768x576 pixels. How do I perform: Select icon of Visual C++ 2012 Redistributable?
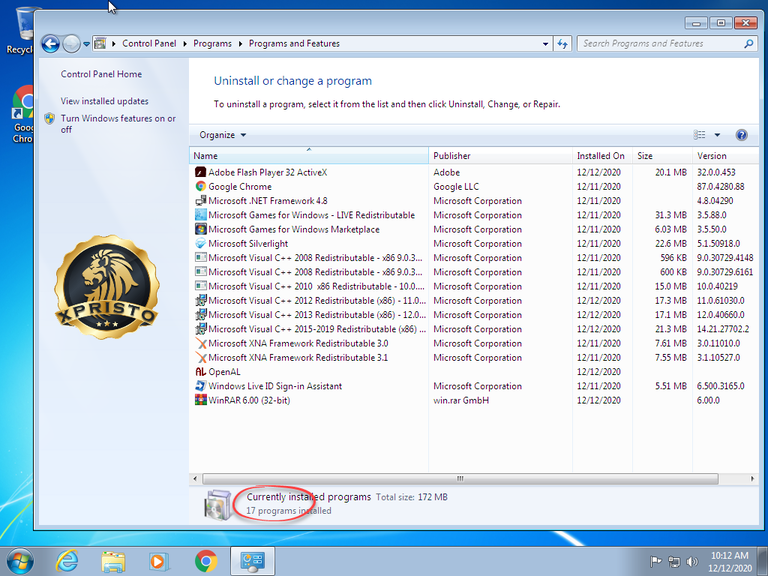click(x=200, y=300)
